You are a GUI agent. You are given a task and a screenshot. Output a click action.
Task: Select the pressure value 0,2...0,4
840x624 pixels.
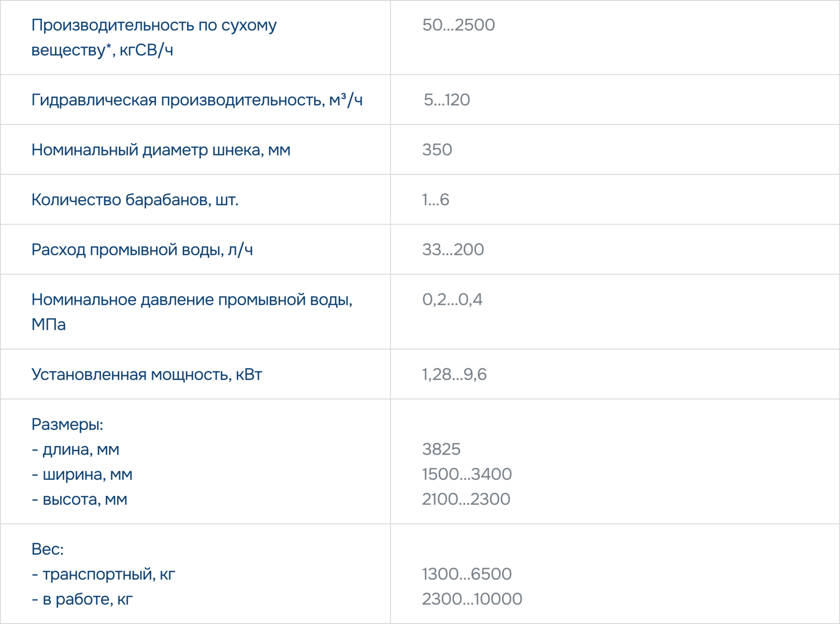pos(452,299)
